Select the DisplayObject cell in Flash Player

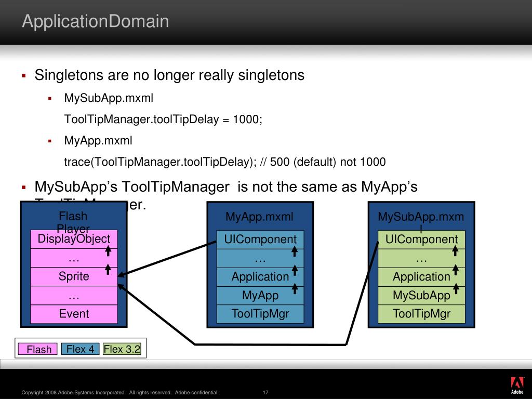[74, 239]
